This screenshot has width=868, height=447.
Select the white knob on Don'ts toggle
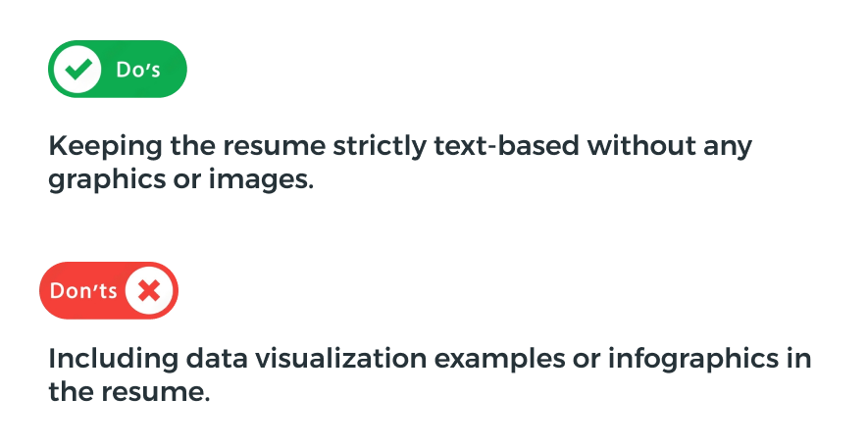point(149,290)
